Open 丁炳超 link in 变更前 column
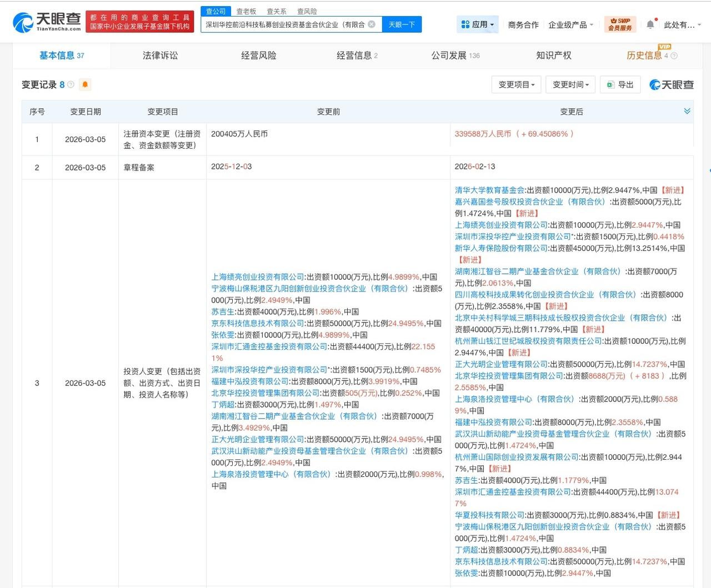 pyautogui.click(x=223, y=405)
